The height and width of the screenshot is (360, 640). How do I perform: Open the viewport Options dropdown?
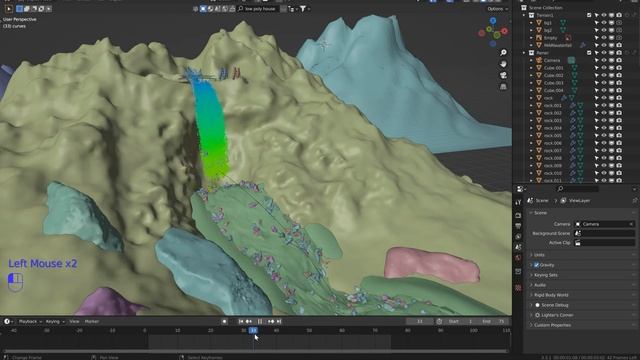(x=497, y=9)
